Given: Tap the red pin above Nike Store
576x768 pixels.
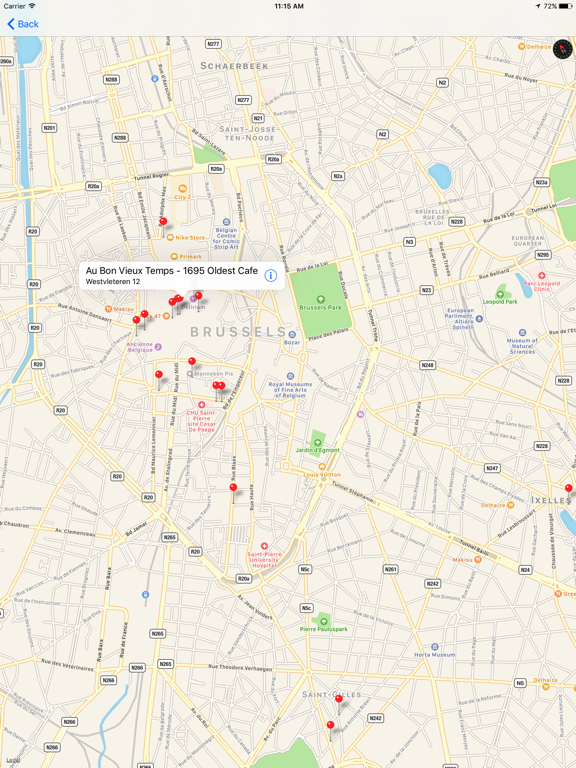Looking at the screenshot, I should [163, 222].
